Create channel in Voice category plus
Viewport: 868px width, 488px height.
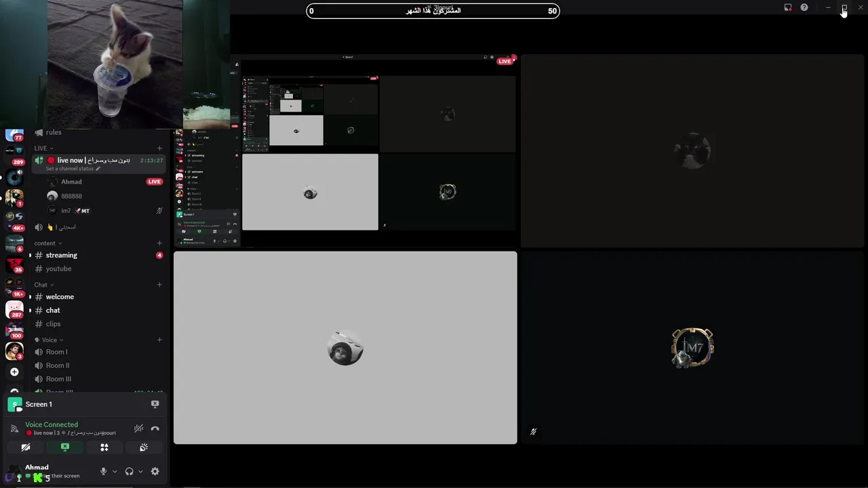click(x=159, y=340)
